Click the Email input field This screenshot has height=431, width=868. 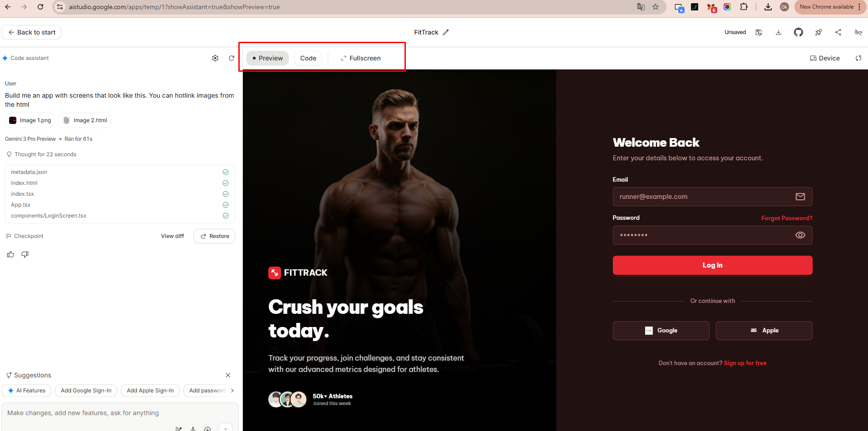tap(712, 197)
